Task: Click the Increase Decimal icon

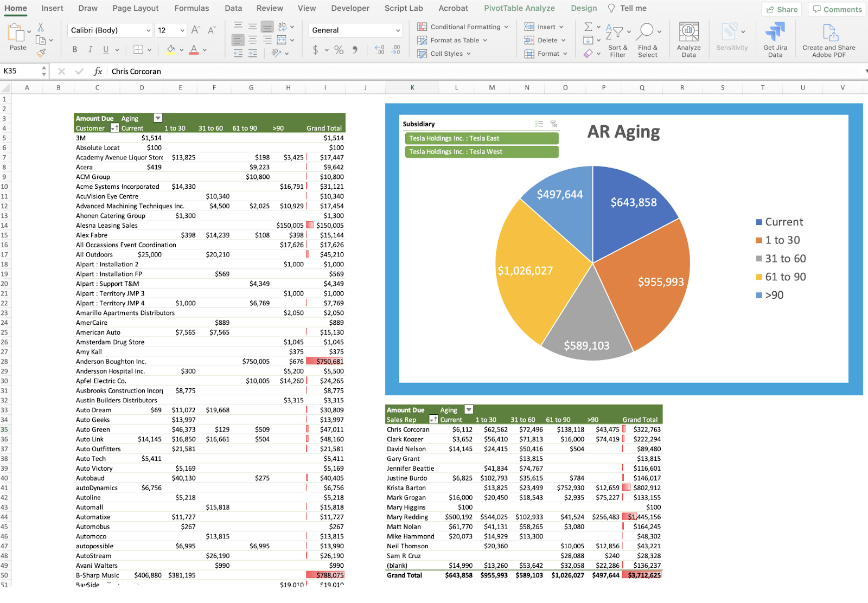Action: [x=380, y=50]
